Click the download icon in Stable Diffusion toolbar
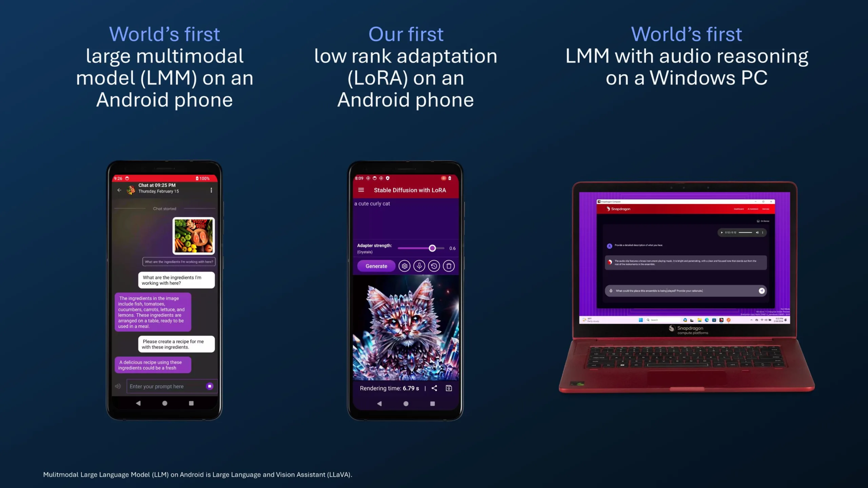The image size is (868, 488). coord(450,388)
